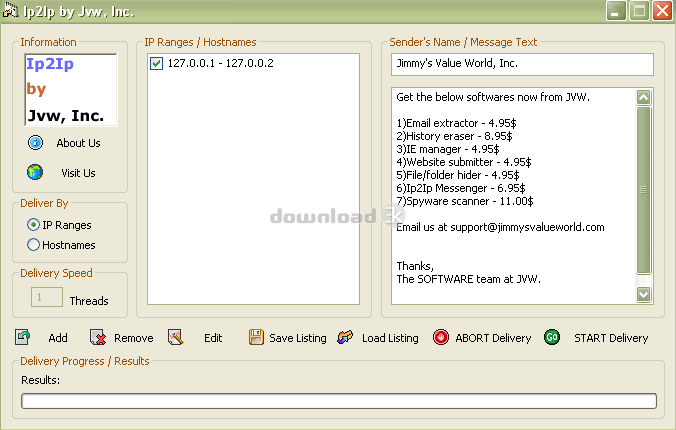Select the Hostnames radio button
This screenshot has height=430, width=676.
coord(33,245)
